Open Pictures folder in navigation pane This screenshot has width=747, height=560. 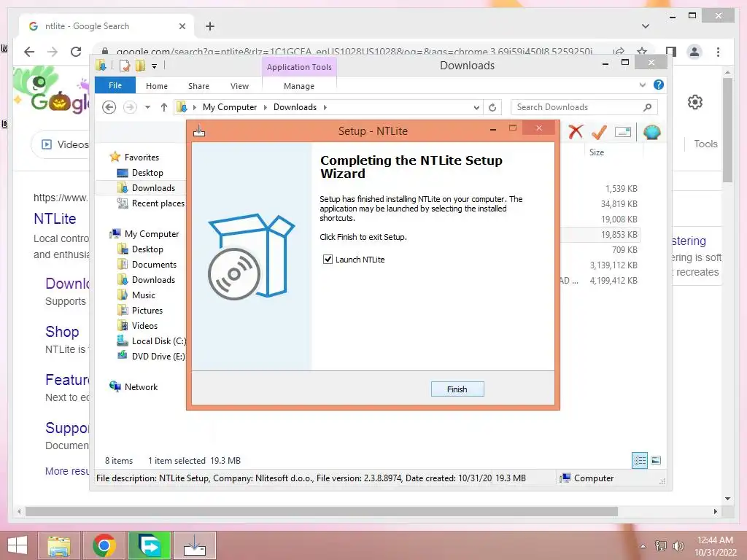[147, 311]
